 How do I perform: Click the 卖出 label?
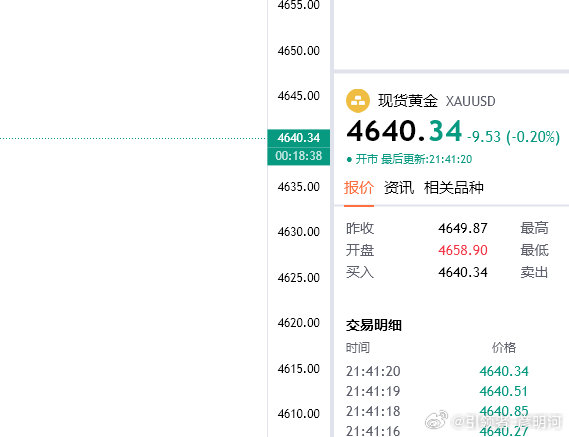point(534,272)
